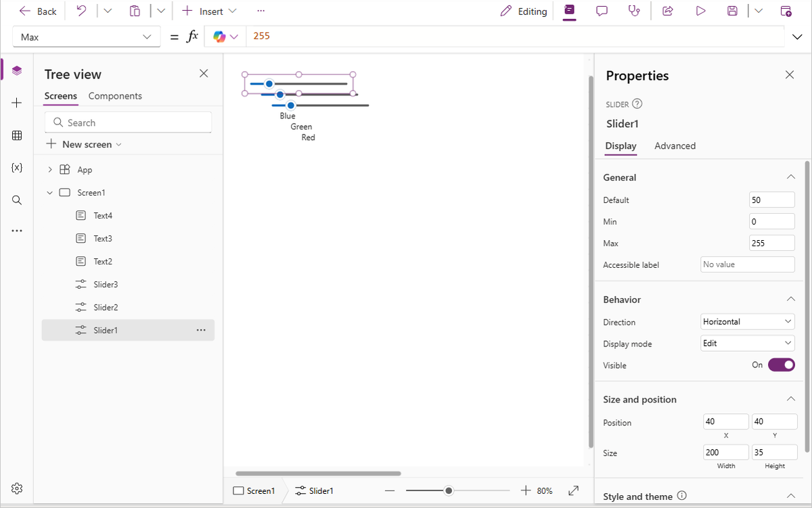
Task: Click the zoom in plus button
Action: (x=526, y=491)
